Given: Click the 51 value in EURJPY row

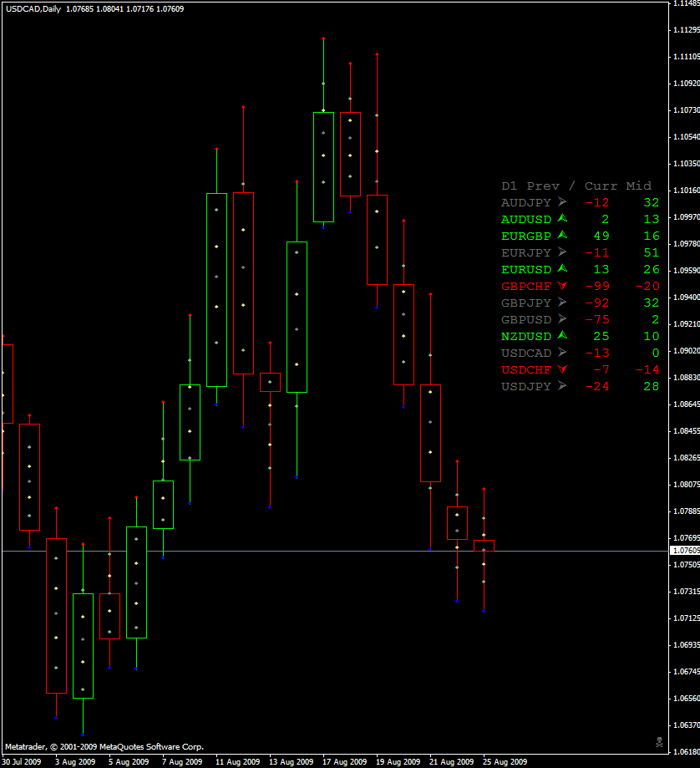Looking at the screenshot, I should pyautogui.click(x=652, y=252).
